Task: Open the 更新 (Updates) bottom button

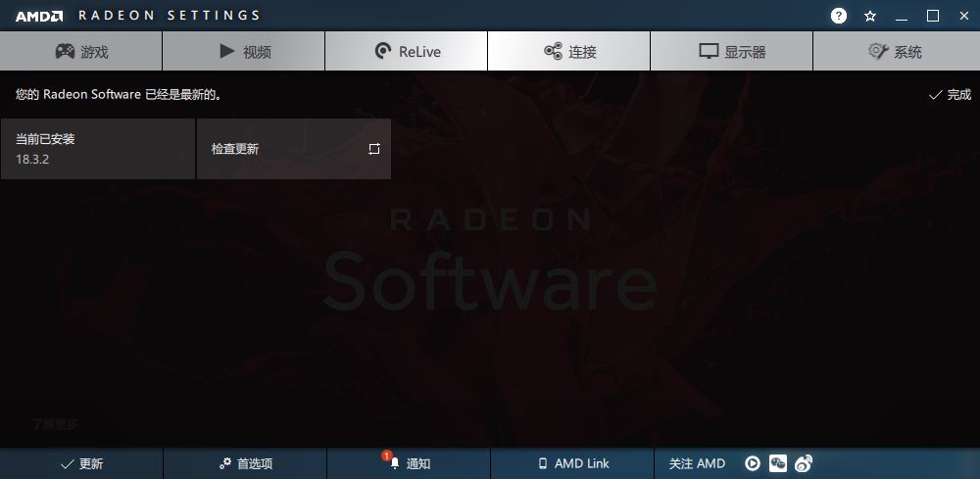Action: [x=81, y=463]
